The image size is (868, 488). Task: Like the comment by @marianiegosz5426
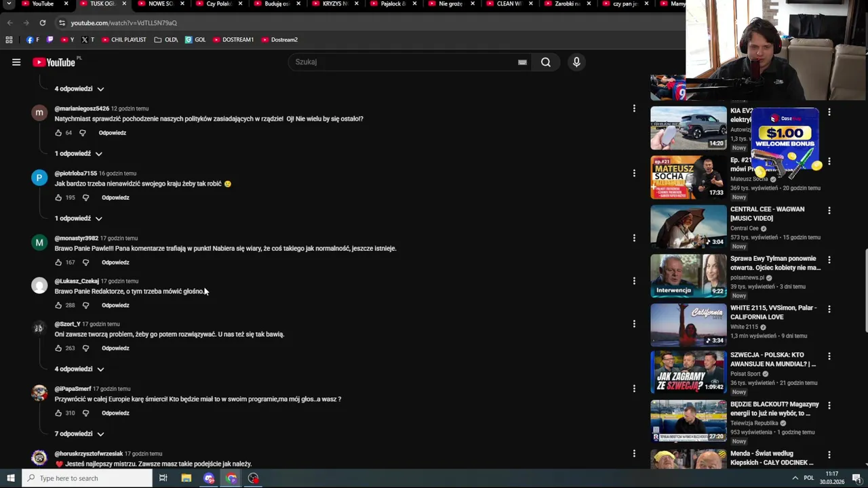click(x=58, y=133)
